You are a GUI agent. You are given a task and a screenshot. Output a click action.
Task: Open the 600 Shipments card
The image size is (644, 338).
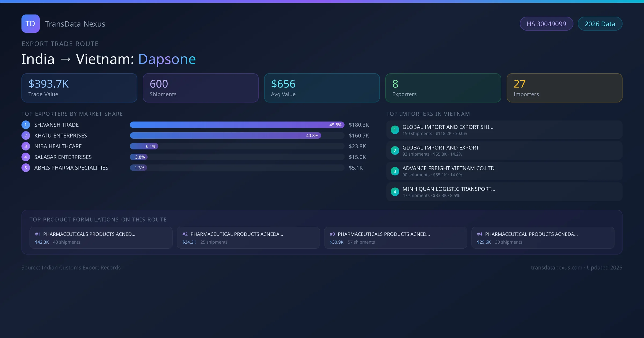(200, 88)
